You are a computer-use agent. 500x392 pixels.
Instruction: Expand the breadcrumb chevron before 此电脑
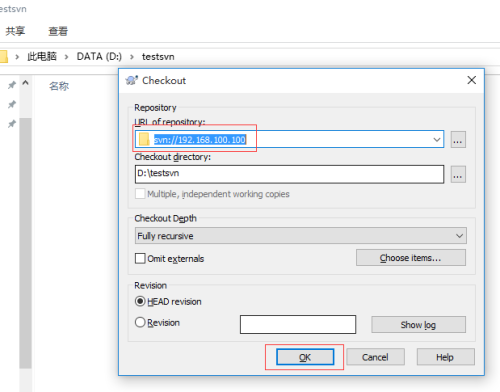pyautogui.click(x=17, y=57)
